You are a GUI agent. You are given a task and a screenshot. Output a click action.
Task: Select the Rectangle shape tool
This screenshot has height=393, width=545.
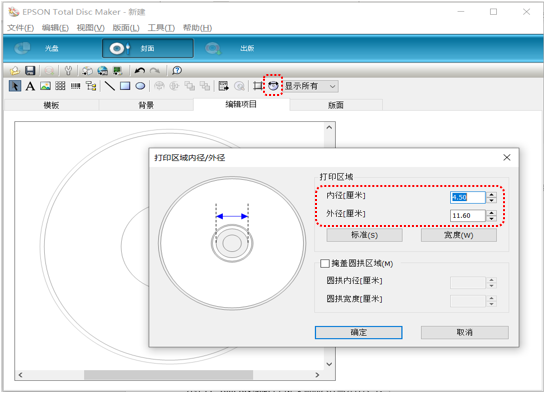pos(125,86)
